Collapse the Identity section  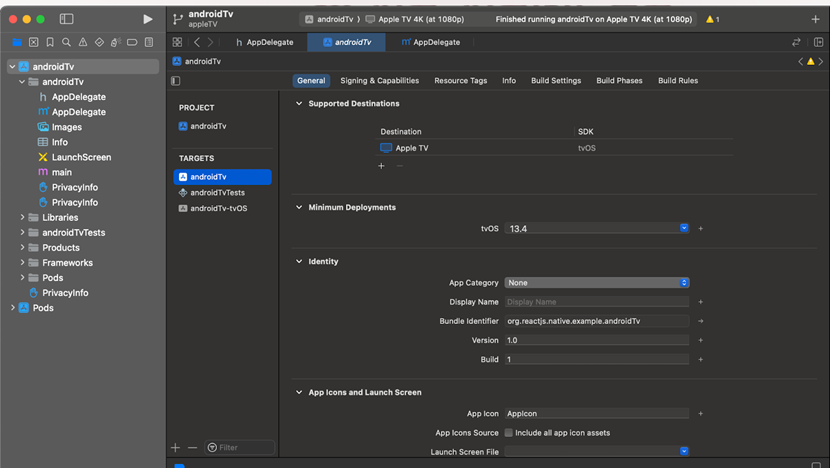(299, 261)
